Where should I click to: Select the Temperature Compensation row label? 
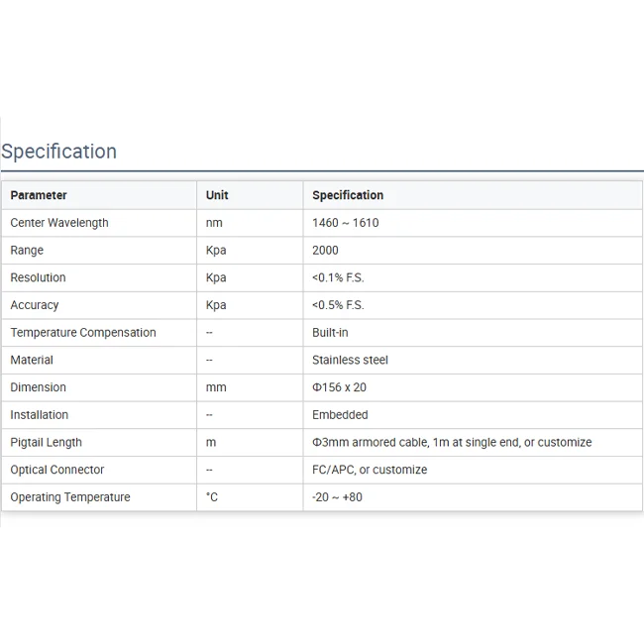83,333
